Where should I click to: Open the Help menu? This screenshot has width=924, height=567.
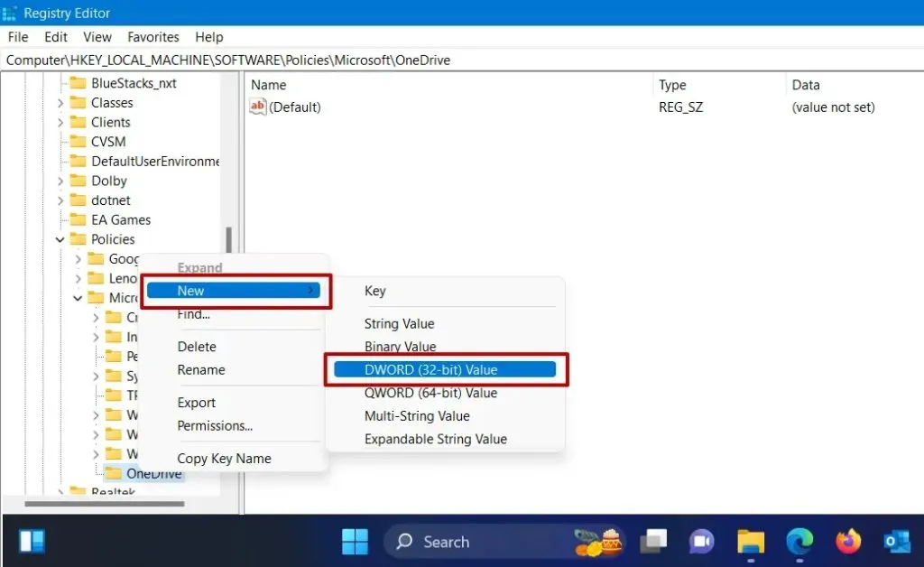(209, 37)
